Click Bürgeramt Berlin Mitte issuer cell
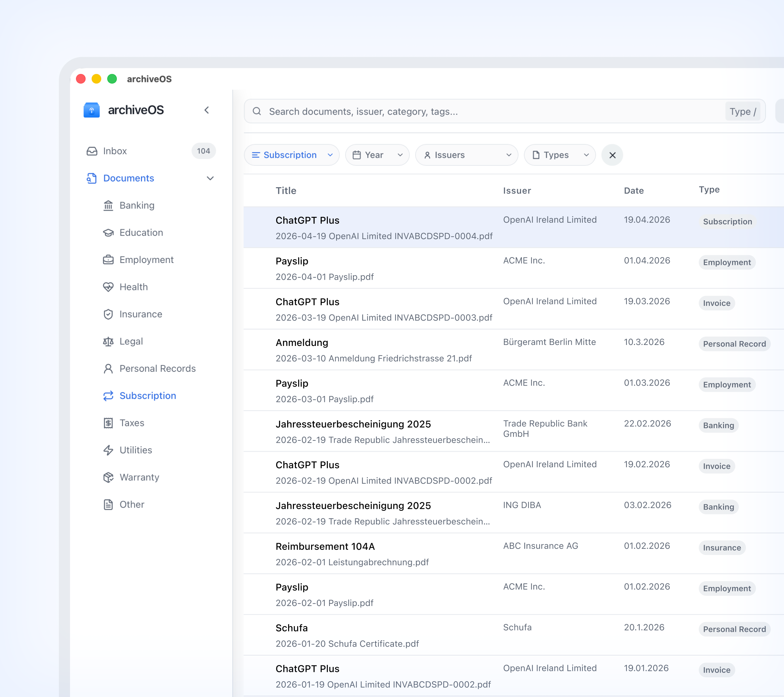This screenshot has height=697, width=784. point(549,342)
